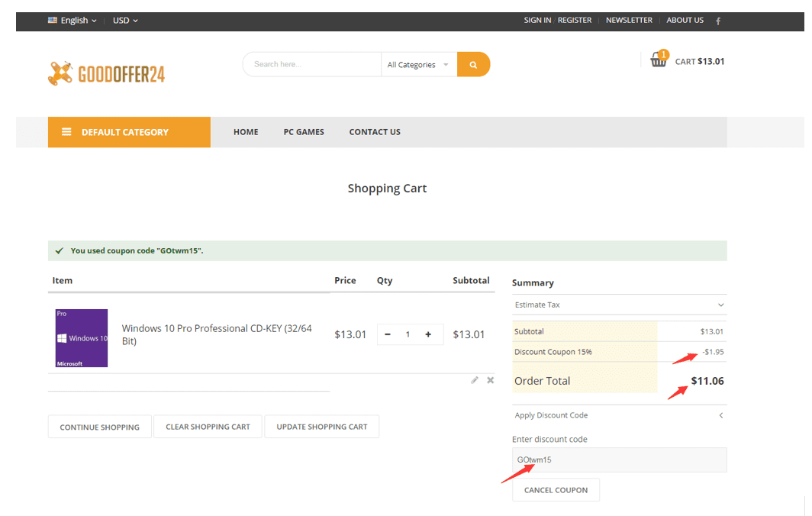Click the GoodOffer24 logo
Screen dimensions: 812x516
pos(107,73)
